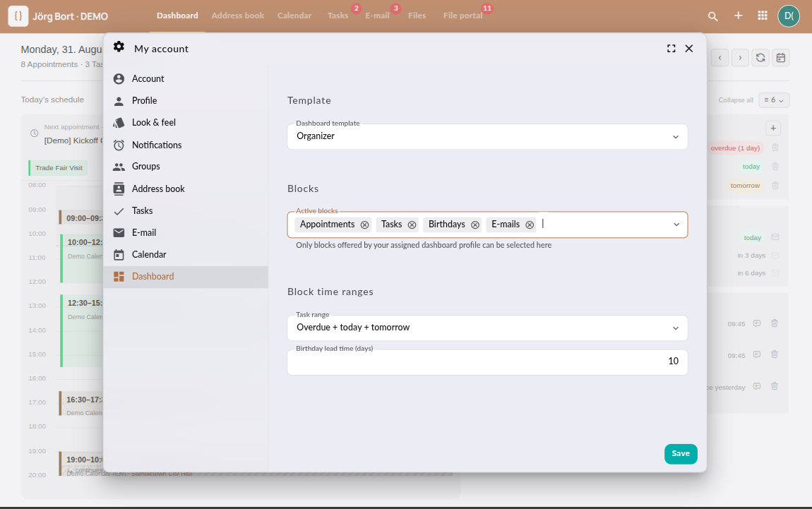
Task: Switch to the Address book tab
Action: click(238, 16)
